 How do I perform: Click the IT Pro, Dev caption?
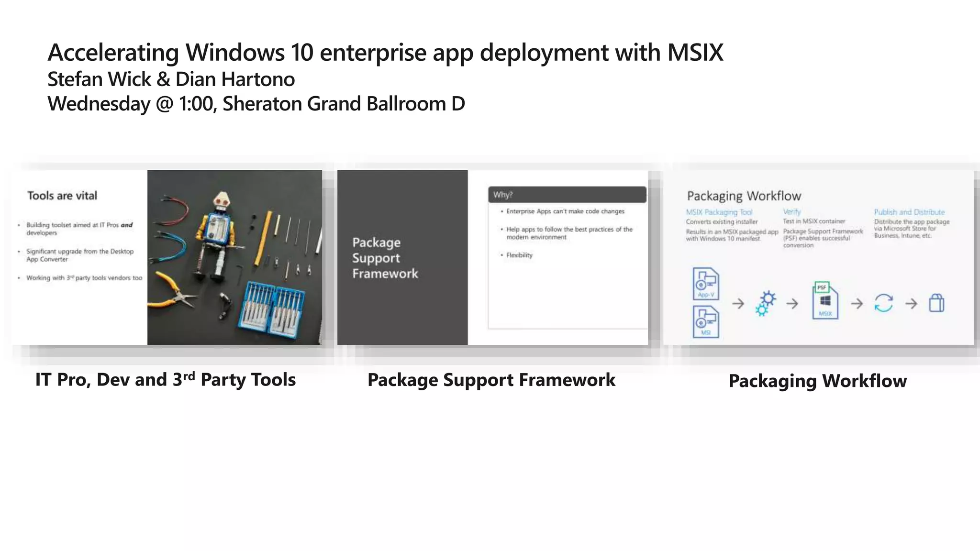166,380
